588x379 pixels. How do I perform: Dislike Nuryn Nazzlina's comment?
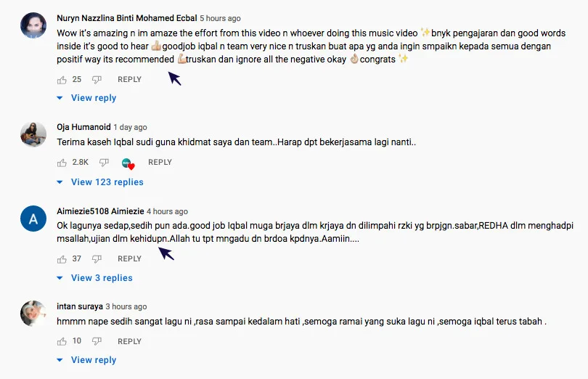97,80
